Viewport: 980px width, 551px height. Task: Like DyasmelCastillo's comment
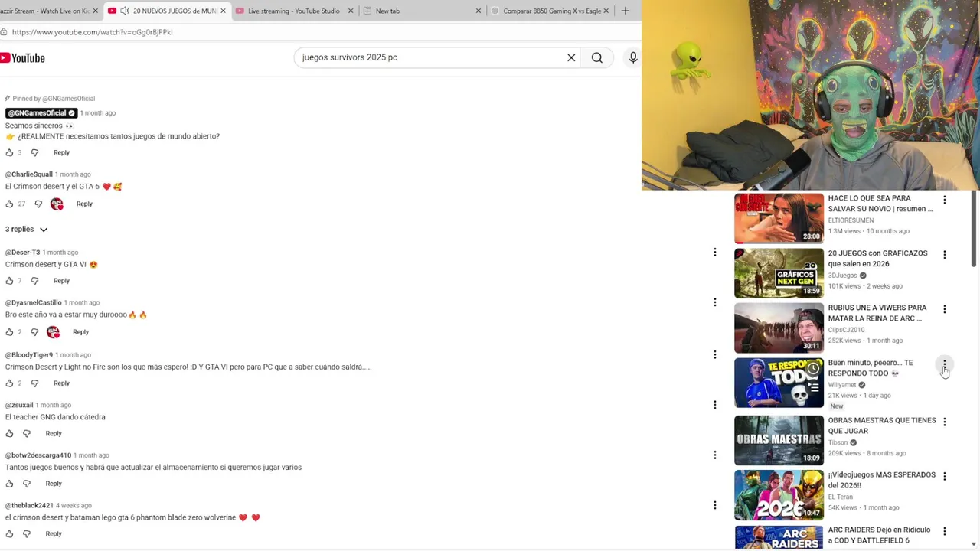click(10, 332)
